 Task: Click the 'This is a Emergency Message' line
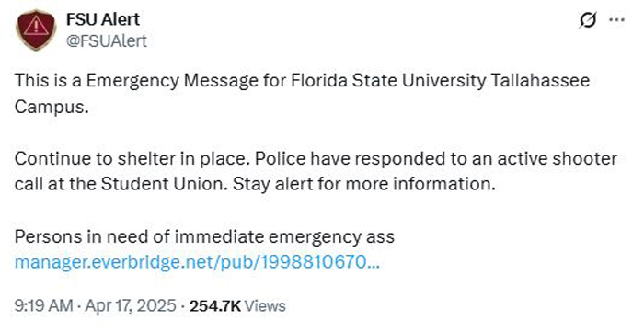click(302, 80)
